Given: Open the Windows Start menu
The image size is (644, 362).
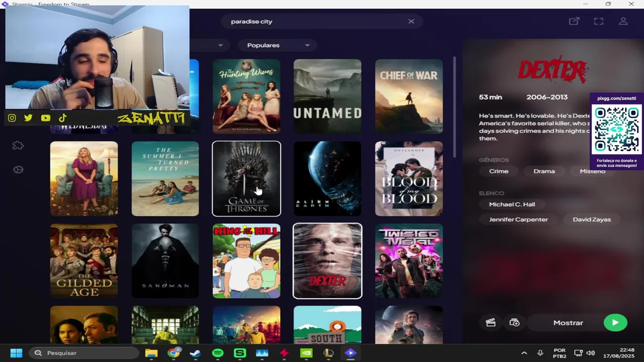Looking at the screenshot, I should (x=16, y=353).
